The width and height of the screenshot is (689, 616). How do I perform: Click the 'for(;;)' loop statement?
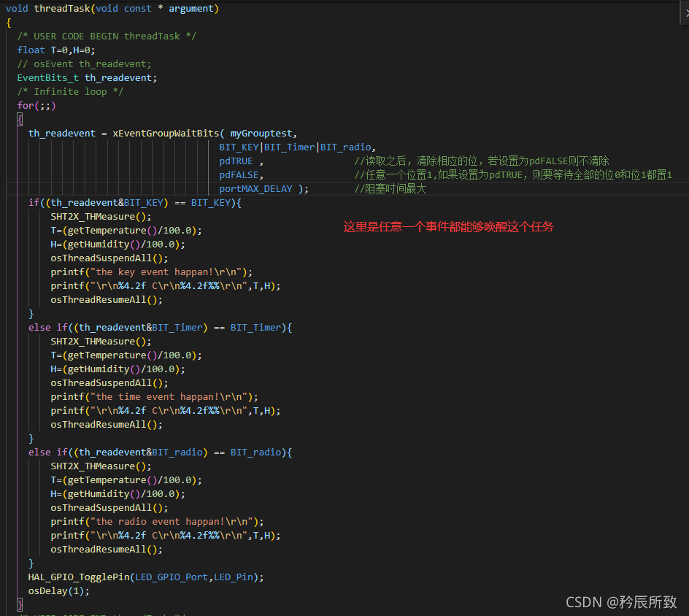[36, 105]
